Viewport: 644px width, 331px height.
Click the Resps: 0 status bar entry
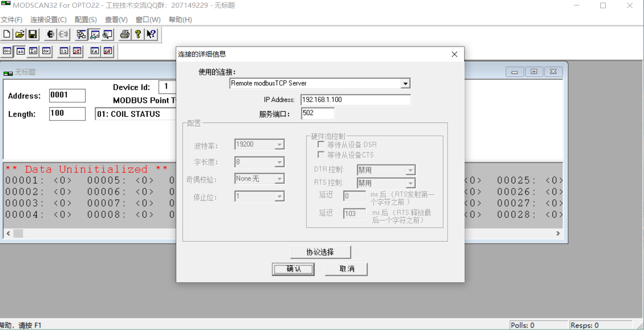click(600, 326)
